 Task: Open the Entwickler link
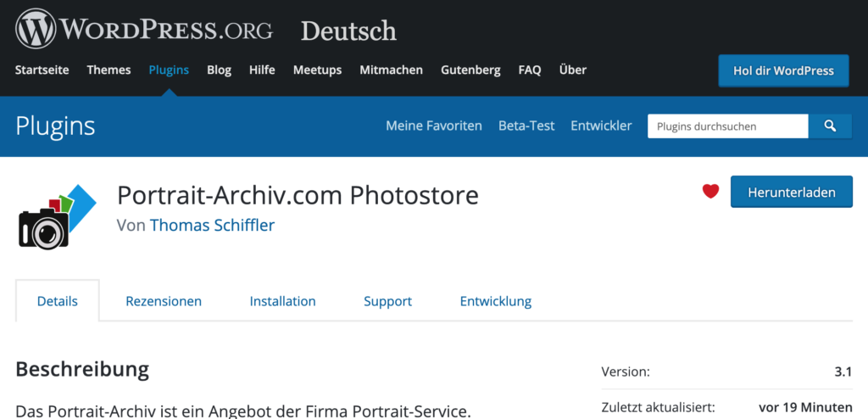[601, 126]
